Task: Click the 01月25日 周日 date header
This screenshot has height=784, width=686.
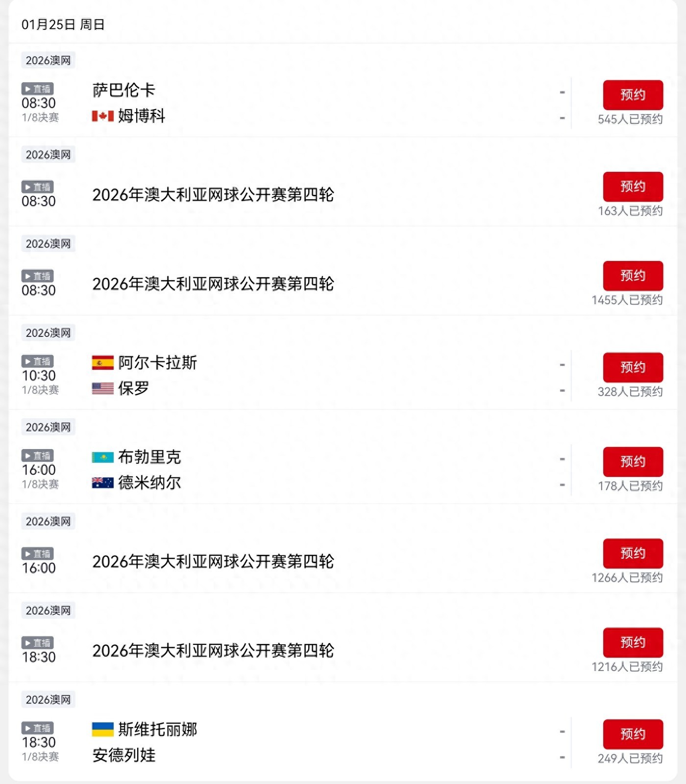Action: tap(63, 24)
